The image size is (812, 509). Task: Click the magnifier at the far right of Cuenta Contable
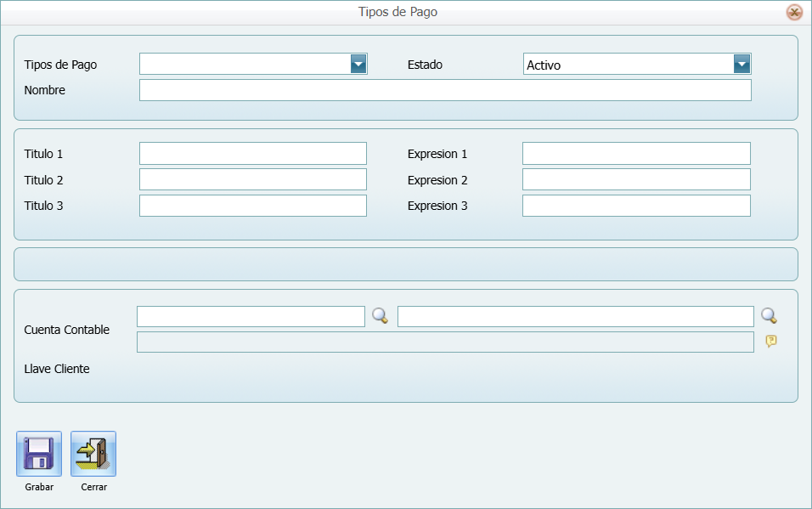coord(769,316)
